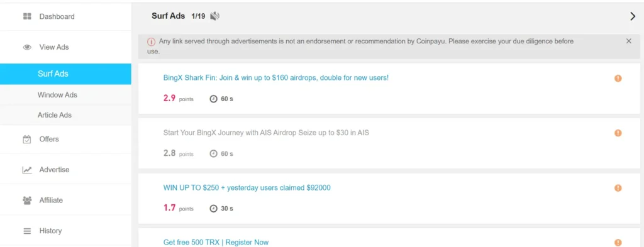Report the Get free 500 TRX ad

[618, 243]
